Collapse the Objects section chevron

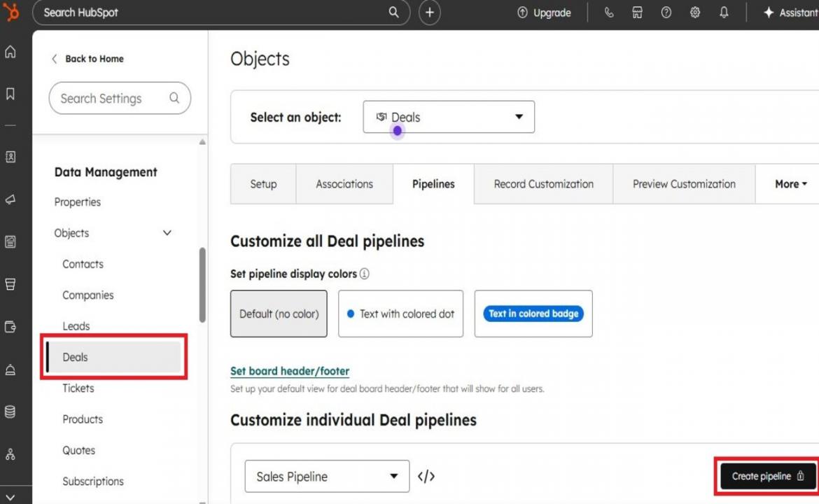(167, 233)
